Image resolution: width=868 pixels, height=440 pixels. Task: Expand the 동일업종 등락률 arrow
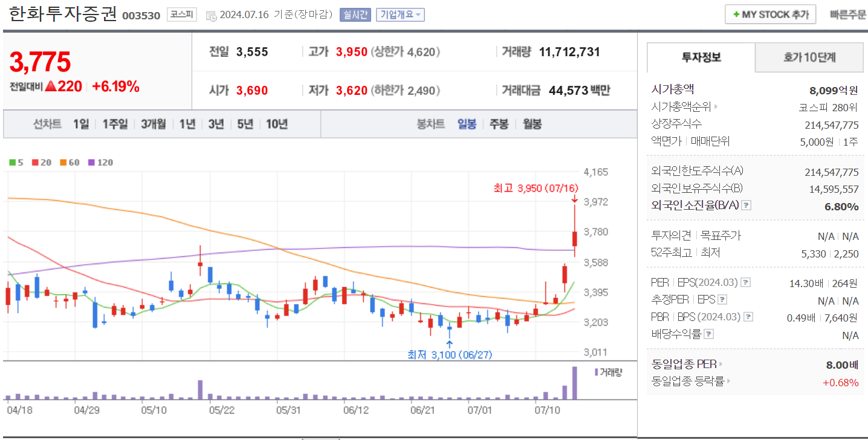coord(728,381)
